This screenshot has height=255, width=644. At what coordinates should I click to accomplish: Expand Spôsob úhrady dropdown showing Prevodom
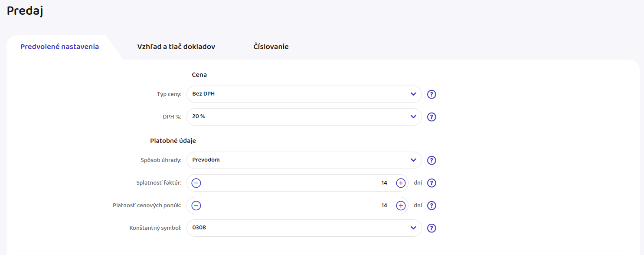(x=304, y=160)
